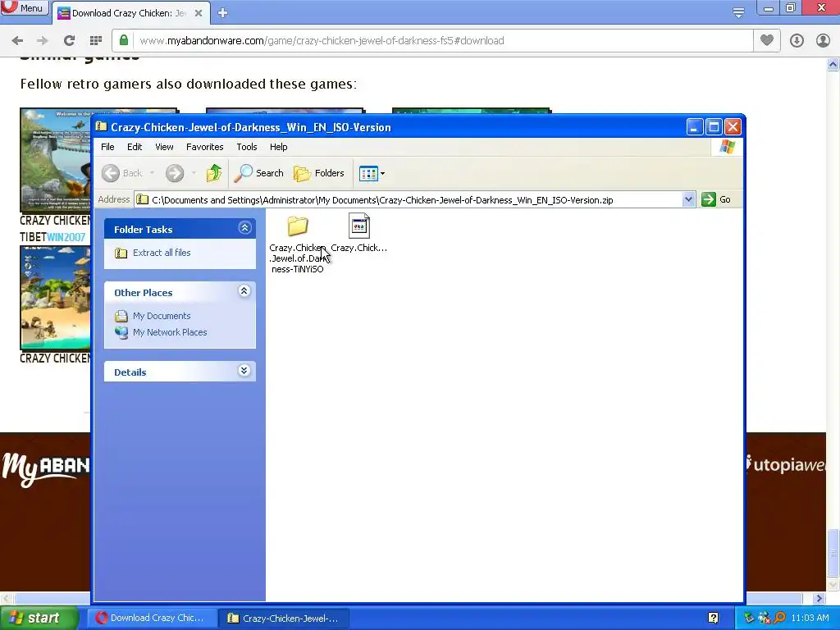This screenshot has width=840, height=630.
Task: Click the heart bookmark icon
Action: [767, 40]
